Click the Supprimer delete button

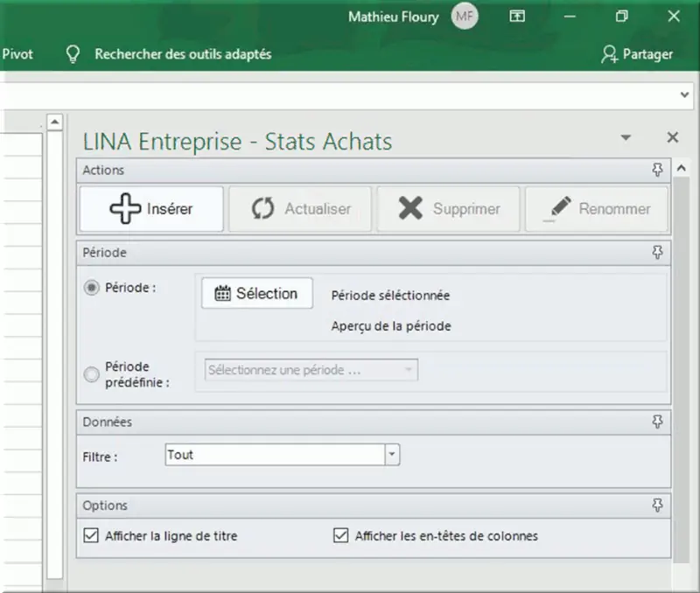tap(448, 209)
